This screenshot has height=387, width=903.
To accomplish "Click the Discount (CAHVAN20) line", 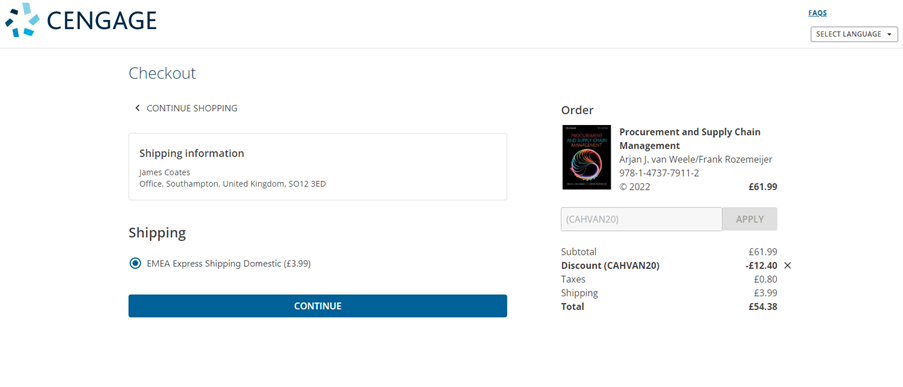I will 669,265.
